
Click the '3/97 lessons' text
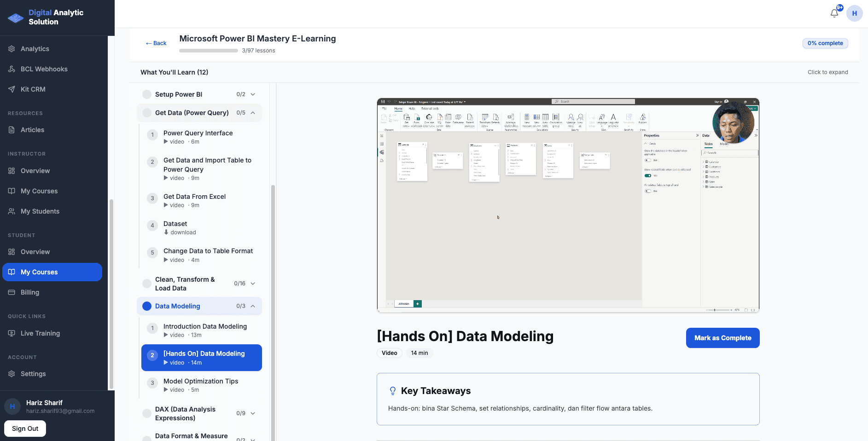(x=258, y=51)
